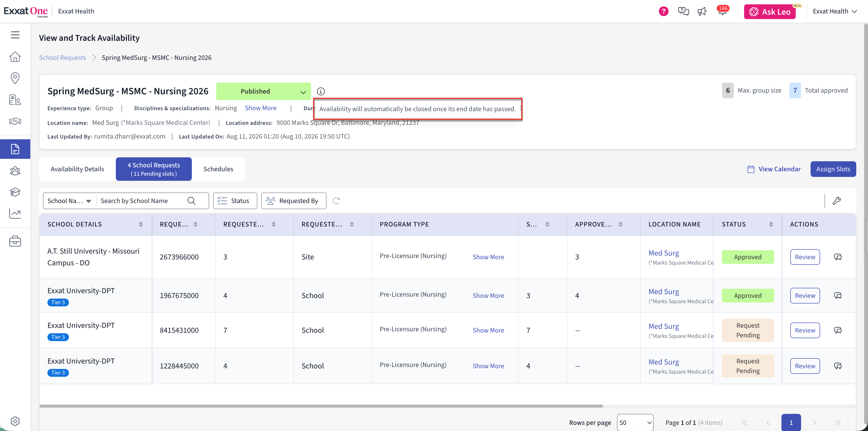Sort by the Approve... column

(621, 225)
